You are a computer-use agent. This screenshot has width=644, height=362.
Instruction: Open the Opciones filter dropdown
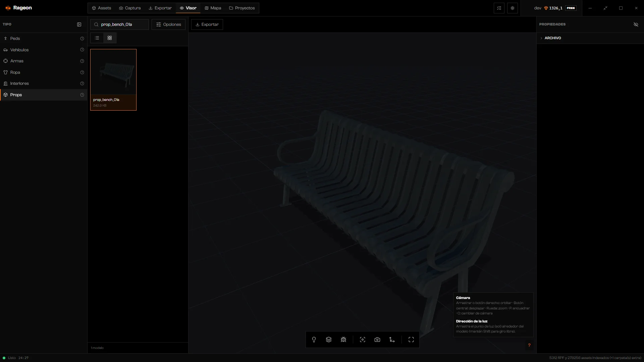[168, 24]
